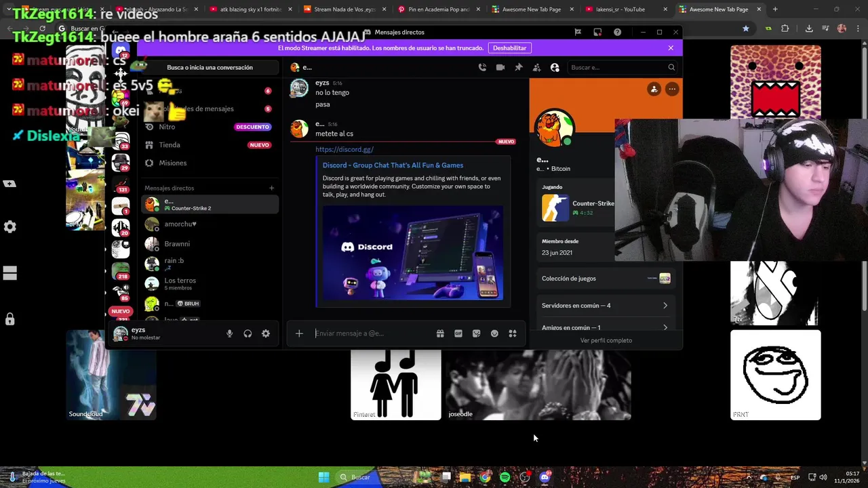Open the server with 131 badge
The height and width of the screenshot is (488, 868).
tap(121, 184)
